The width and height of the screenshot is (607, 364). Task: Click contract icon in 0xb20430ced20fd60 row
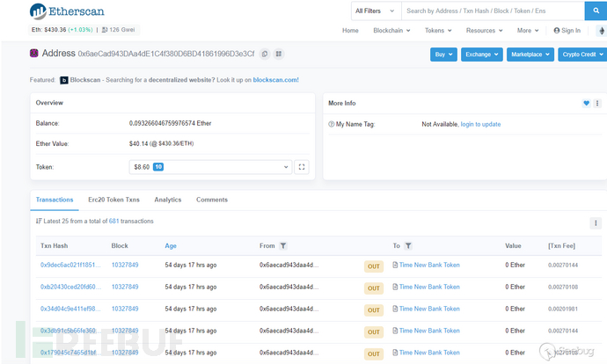[x=395, y=287]
